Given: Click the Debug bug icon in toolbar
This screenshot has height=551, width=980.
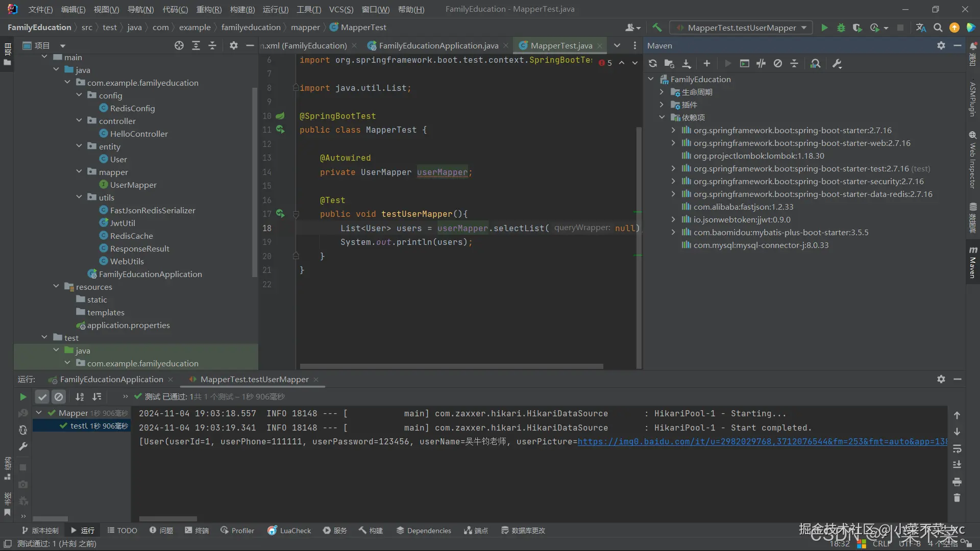Looking at the screenshot, I should pos(841,28).
